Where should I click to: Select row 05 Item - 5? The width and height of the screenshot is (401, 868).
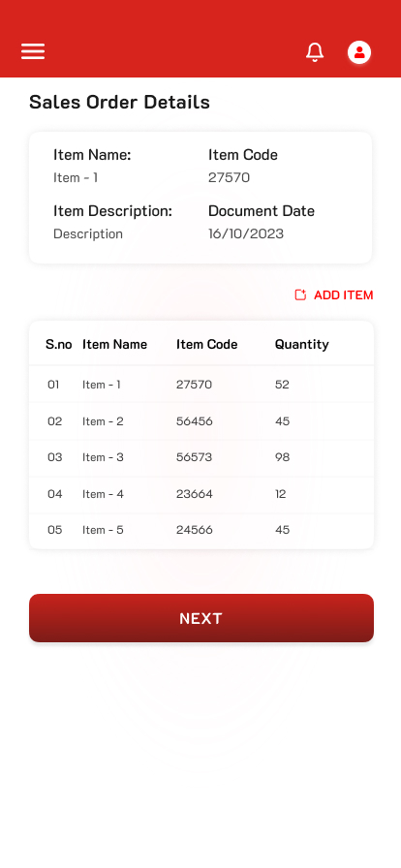[x=201, y=530]
